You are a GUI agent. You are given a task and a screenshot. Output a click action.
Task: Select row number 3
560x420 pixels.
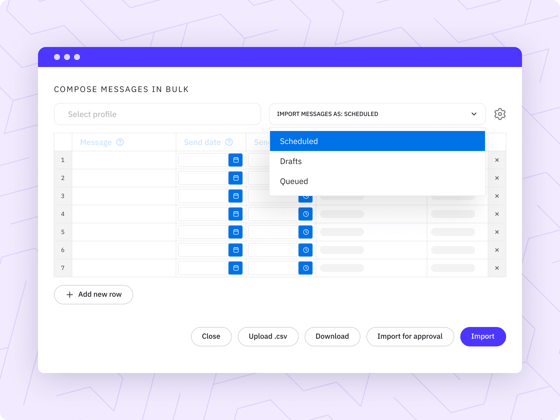[x=63, y=196]
